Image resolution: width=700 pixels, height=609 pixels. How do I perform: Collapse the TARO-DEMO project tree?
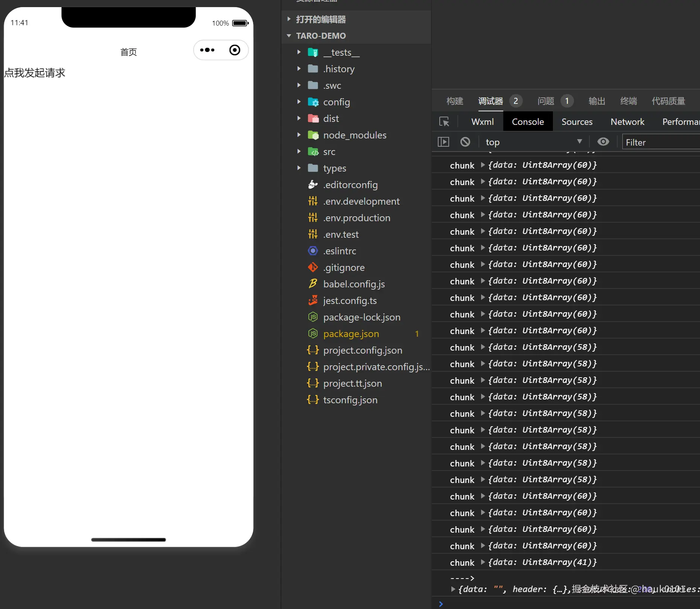tap(289, 36)
